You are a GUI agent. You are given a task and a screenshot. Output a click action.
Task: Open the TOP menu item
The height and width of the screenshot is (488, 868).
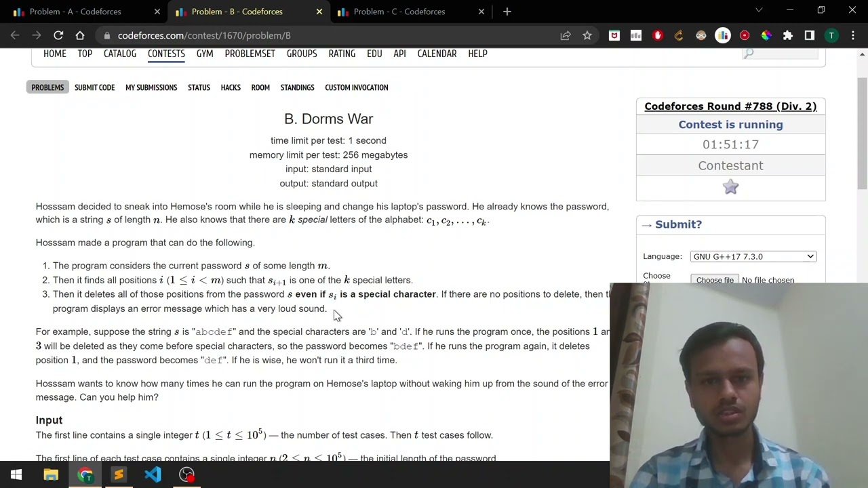(x=85, y=54)
